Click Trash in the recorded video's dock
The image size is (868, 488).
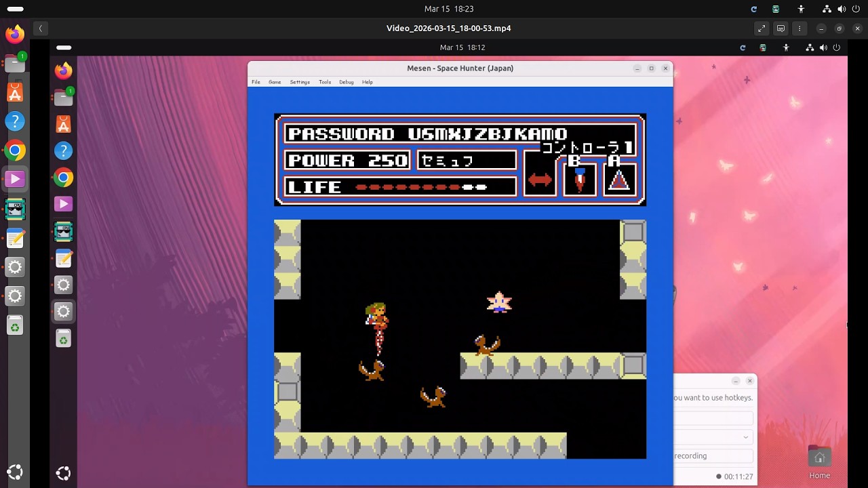[x=63, y=339]
